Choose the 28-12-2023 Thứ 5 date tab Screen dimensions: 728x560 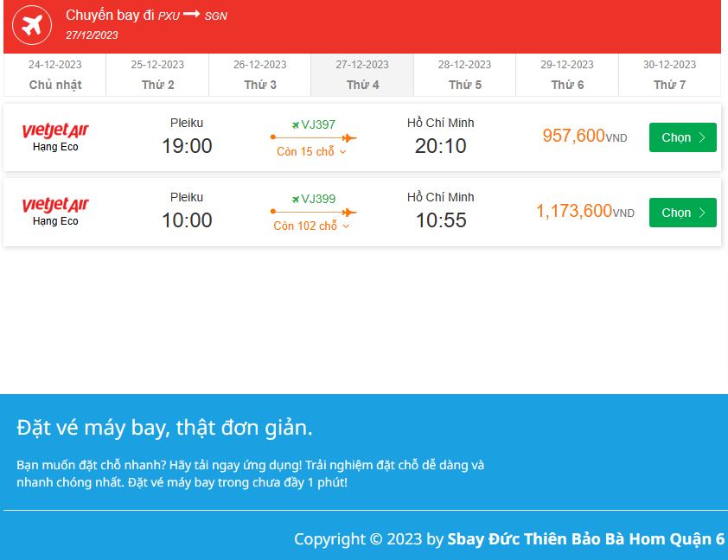(x=465, y=75)
